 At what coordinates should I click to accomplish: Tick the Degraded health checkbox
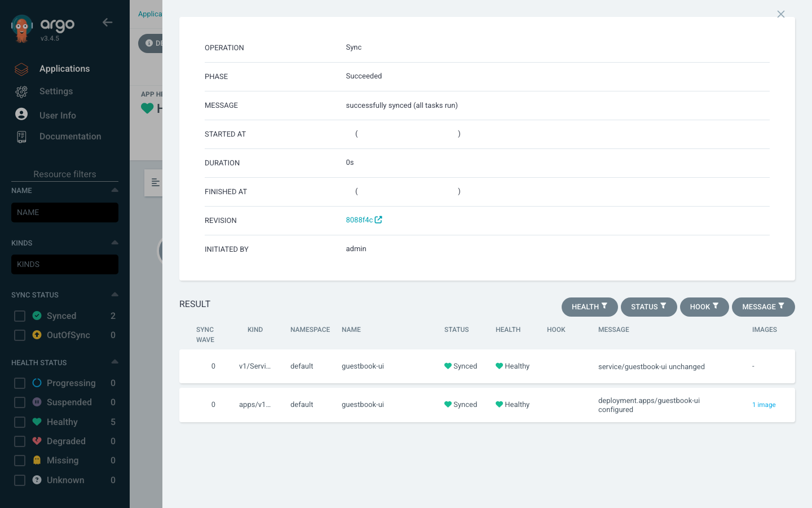20,441
